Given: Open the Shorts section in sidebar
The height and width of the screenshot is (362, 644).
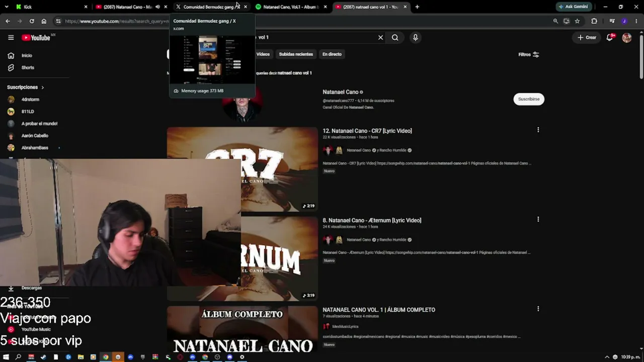Looking at the screenshot, I should coord(28,67).
